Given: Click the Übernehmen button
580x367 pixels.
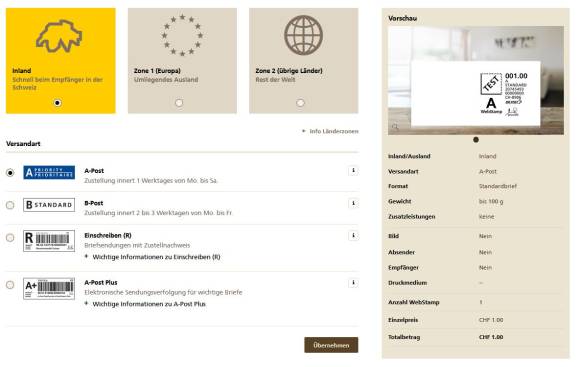Looking at the screenshot, I should [x=331, y=345].
